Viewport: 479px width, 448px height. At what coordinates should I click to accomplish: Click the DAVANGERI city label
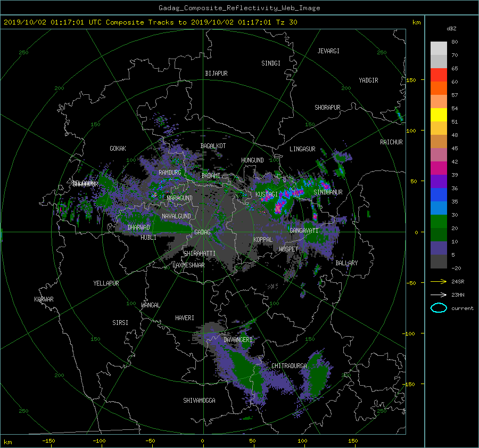click(x=238, y=340)
